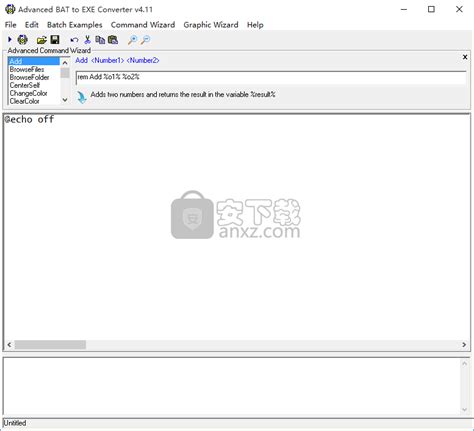Open the Graphic Wizard menu
The width and height of the screenshot is (474, 431).
pyautogui.click(x=211, y=25)
